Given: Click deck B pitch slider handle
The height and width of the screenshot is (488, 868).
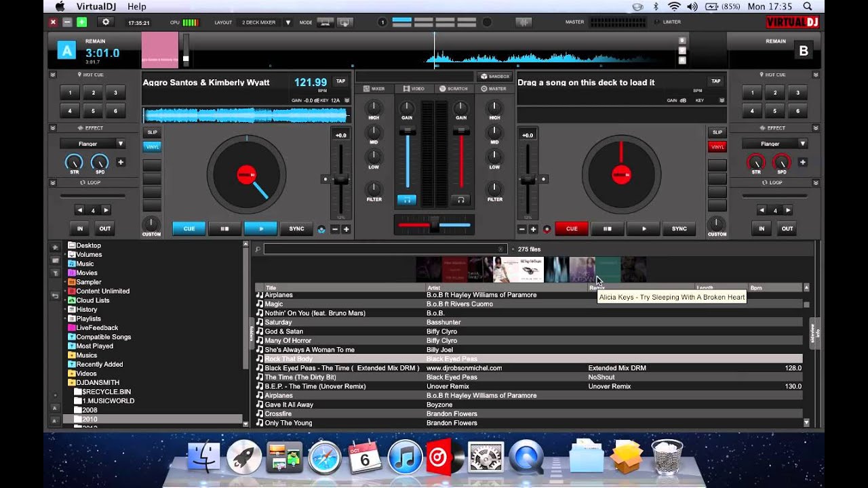Looking at the screenshot, I should point(528,180).
